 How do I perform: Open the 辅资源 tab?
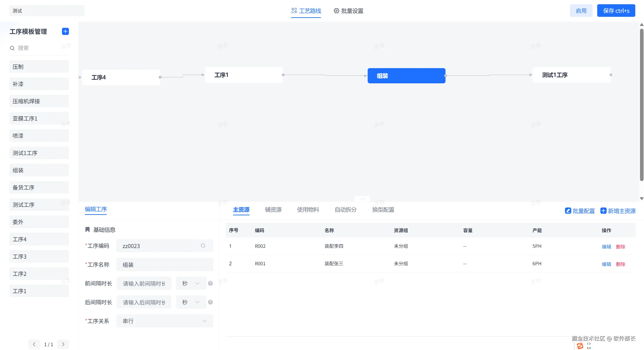coord(273,210)
